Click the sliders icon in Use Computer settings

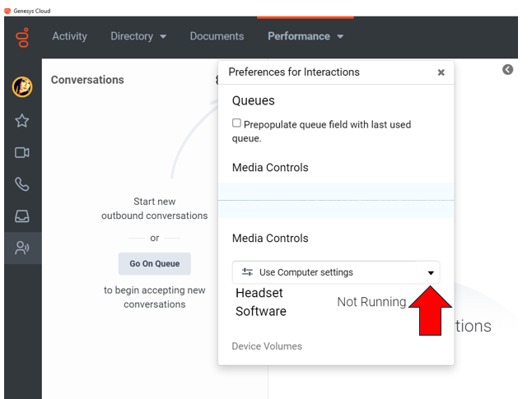click(247, 271)
